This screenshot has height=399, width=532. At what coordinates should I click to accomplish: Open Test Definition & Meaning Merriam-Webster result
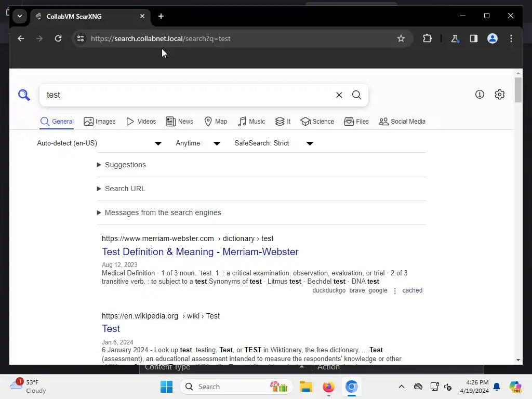pyautogui.click(x=200, y=252)
